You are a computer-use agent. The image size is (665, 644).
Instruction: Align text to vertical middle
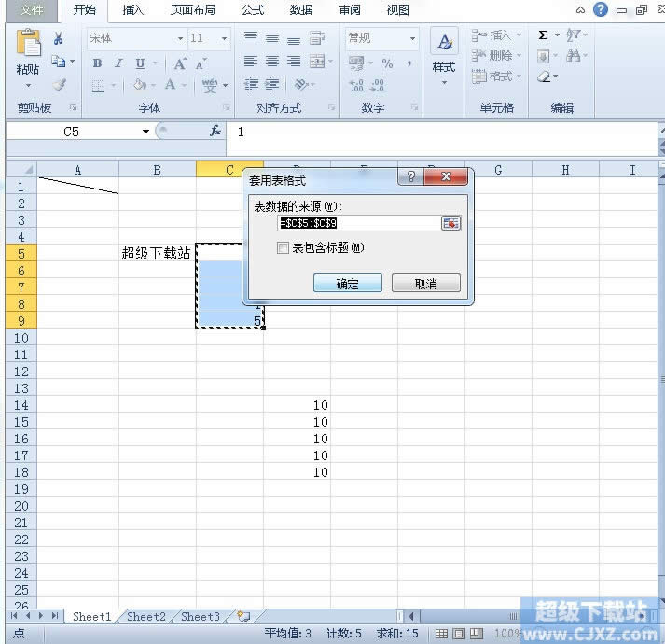click(x=272, y=38)
